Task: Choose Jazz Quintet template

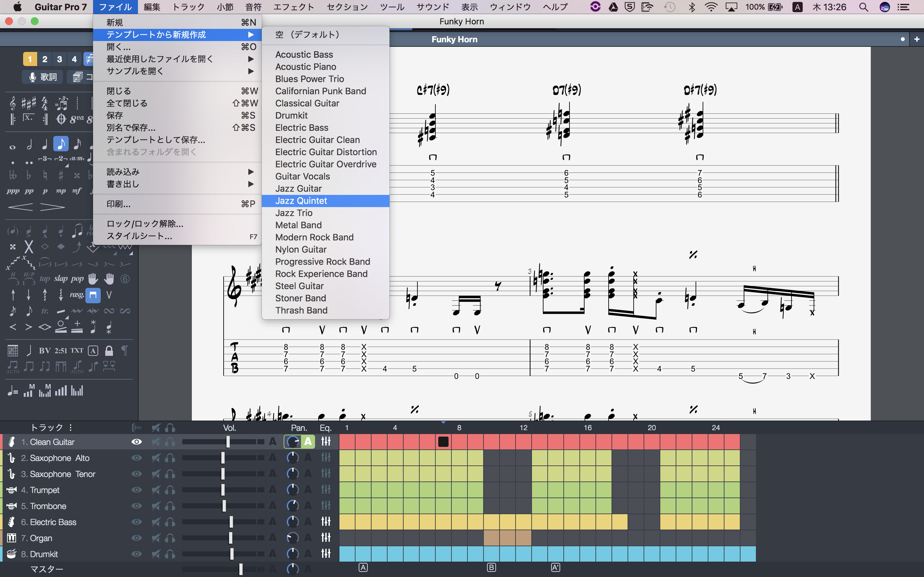Action: (x=301, y=201)
